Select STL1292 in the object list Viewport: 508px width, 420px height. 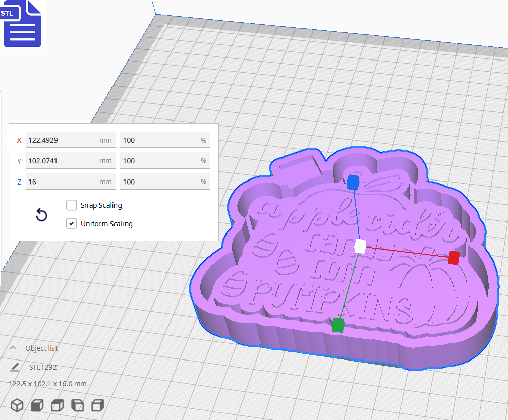click(x=42, y=367)
